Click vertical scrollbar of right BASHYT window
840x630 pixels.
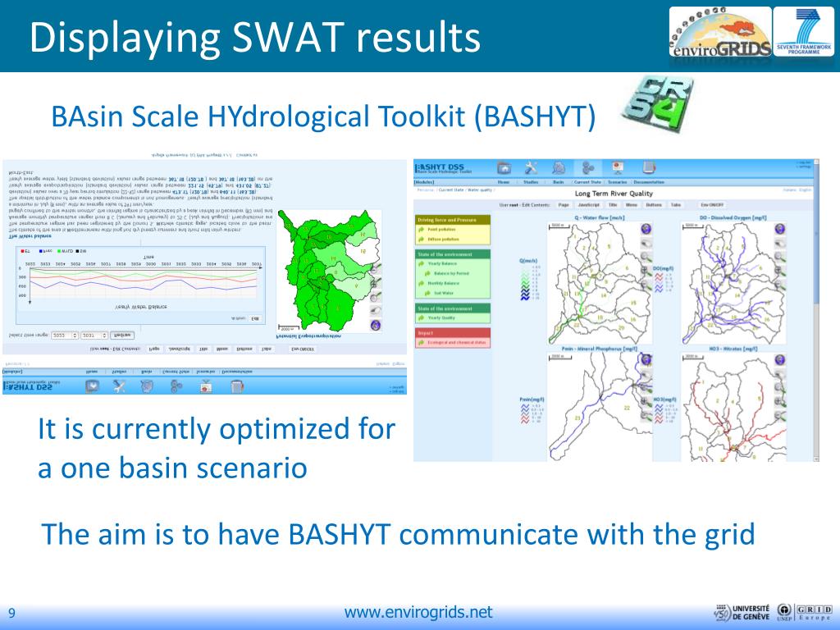tap(816, 309)
